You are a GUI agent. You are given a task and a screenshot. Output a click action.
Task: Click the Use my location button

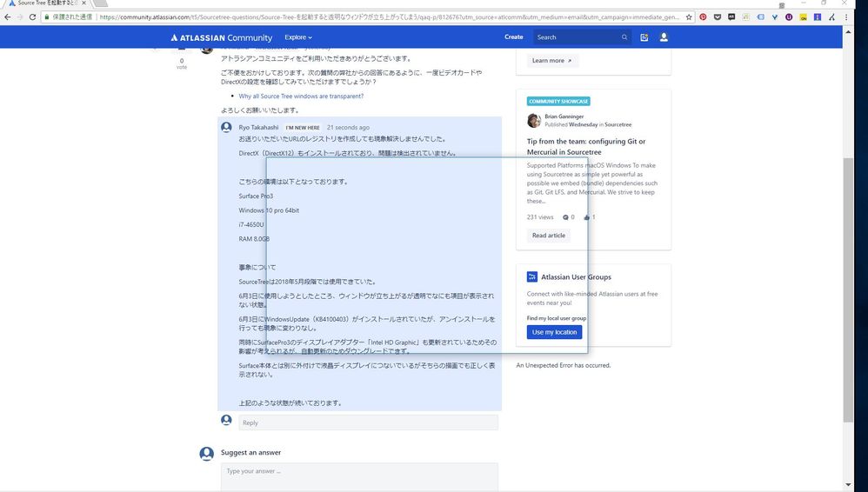tap(554, 332)
